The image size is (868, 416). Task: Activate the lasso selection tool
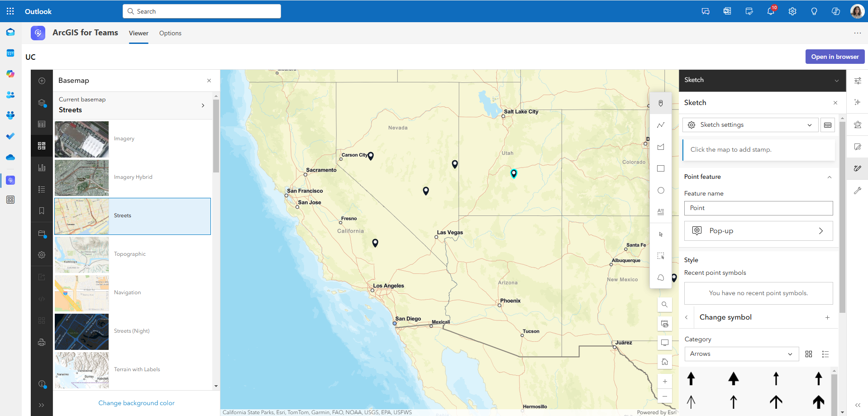[661, 277]
